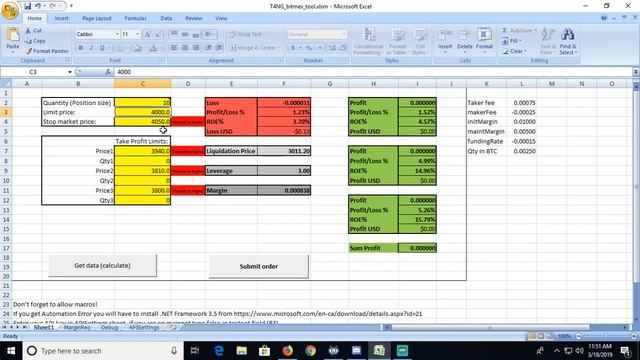The height and width of the screenshot is (360, 640).
Task: Switch to the Page Layout ribbon tab
Action: pos(97,18)
